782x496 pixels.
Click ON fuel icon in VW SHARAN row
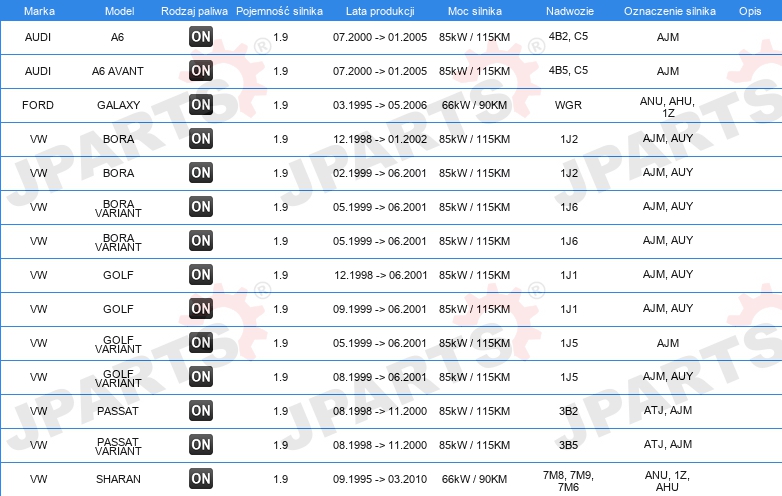coord(201,479)
